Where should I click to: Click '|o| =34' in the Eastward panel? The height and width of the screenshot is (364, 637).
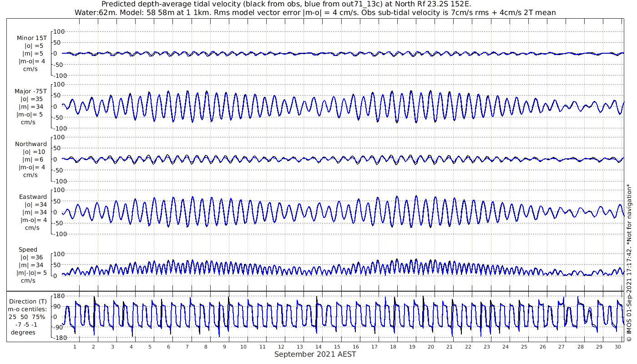[36, 205]
